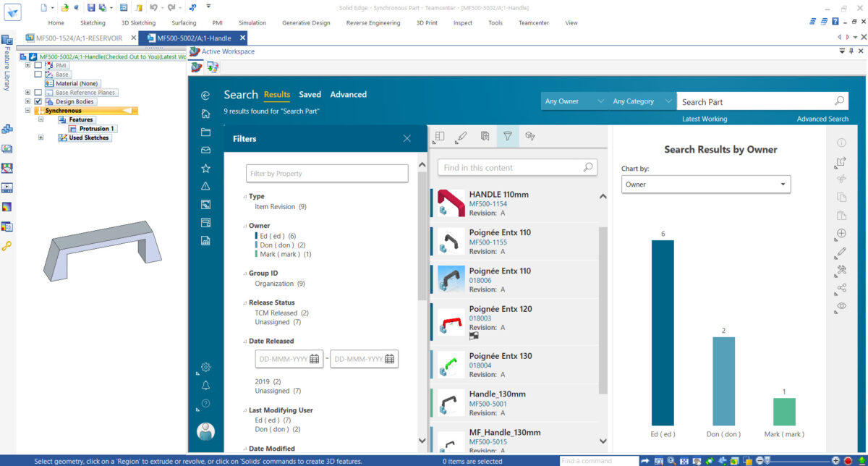Click the Latest Working link
Viewport: 868px width, 466px height.
[x=705, y=119]
